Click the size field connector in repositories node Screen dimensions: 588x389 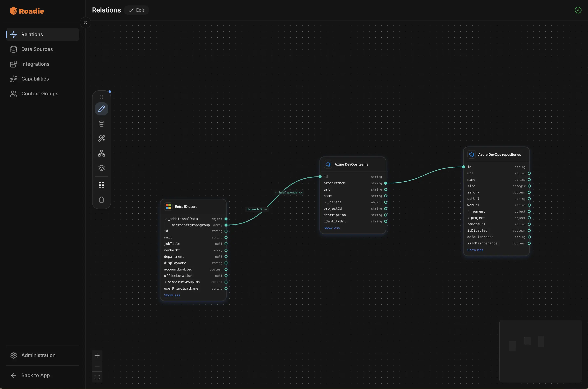529,186
